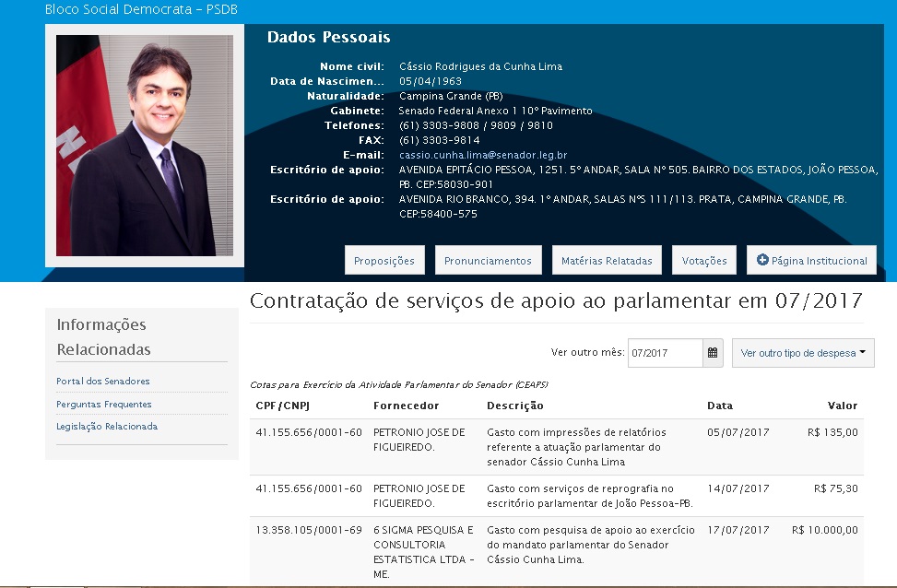
Task: Expand 'Ver outro tipo de despesa' dropdown
Action: click(x=803, y=353)
